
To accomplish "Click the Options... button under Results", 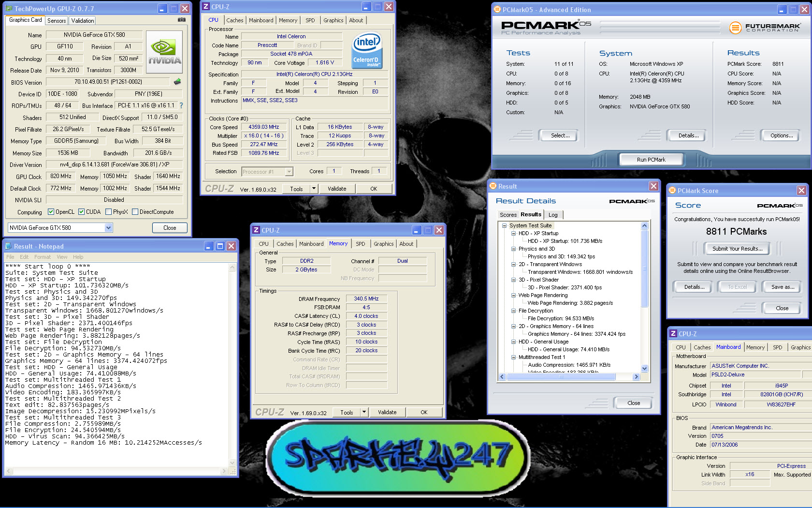I will 782,135.
